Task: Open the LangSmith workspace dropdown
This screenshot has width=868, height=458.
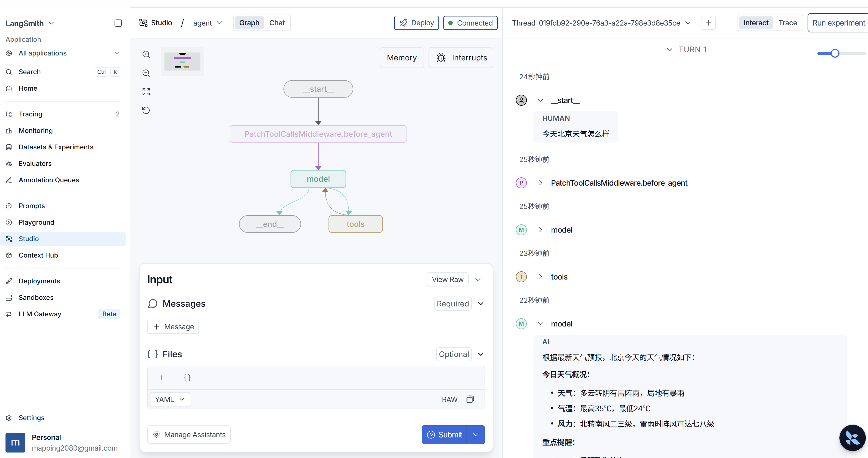Action: click(x=30, y=23)
